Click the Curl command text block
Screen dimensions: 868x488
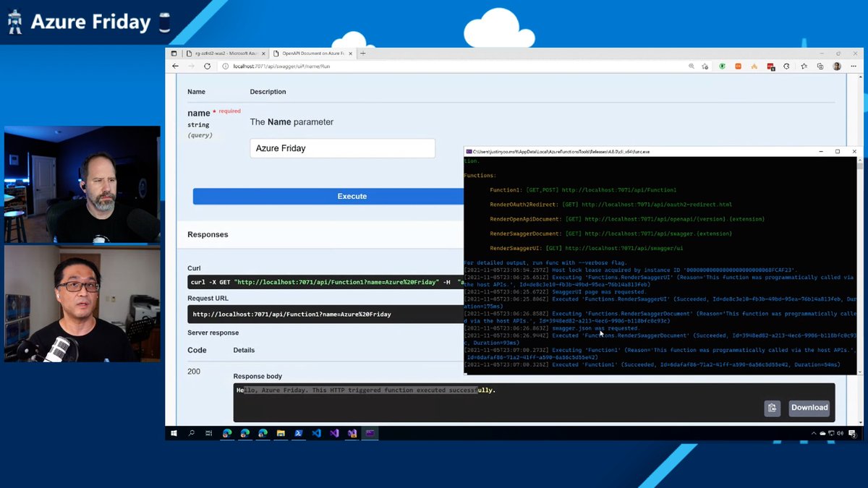tap(325, 282)
